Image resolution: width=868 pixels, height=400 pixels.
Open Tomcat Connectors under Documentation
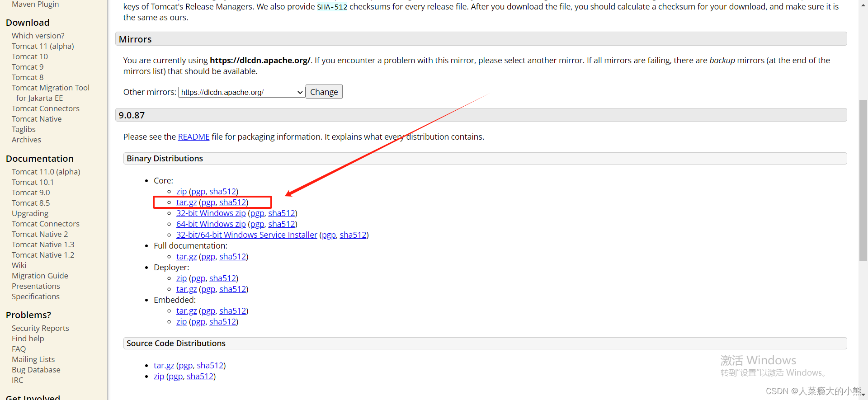[x=46, y=224]
